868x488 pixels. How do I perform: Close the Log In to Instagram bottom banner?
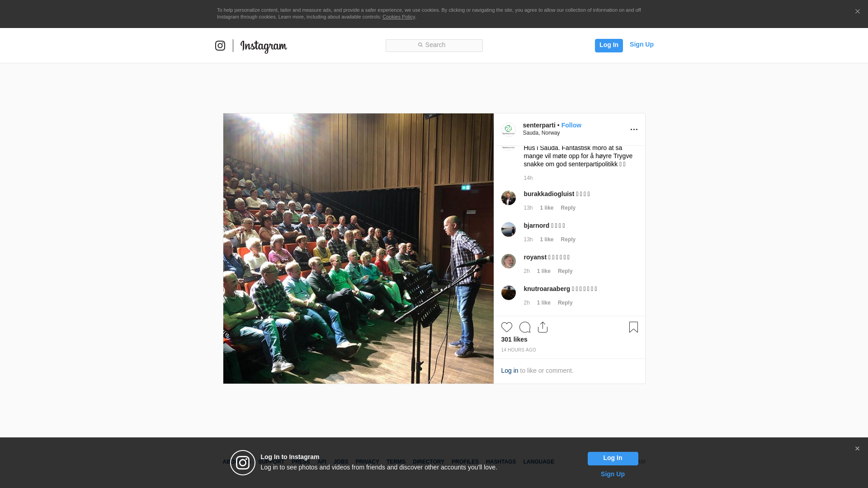click(x=857, y=449)
